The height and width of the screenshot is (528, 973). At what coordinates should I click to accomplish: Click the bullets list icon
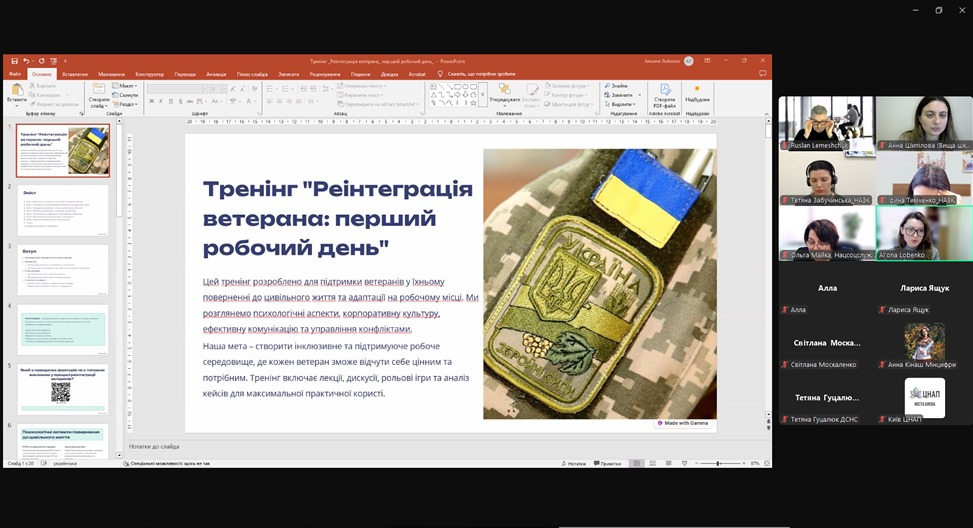(x=269, y=89)
